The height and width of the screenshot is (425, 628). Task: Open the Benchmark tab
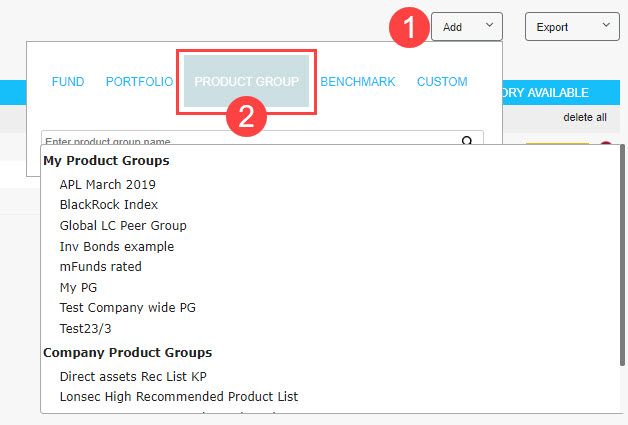click(x=357, y=82)
